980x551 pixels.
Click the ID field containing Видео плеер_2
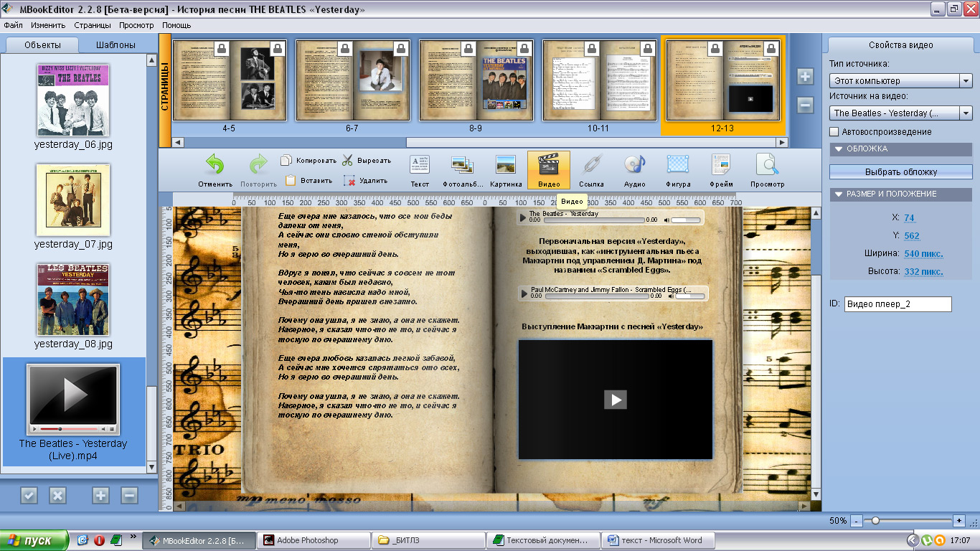897,304
